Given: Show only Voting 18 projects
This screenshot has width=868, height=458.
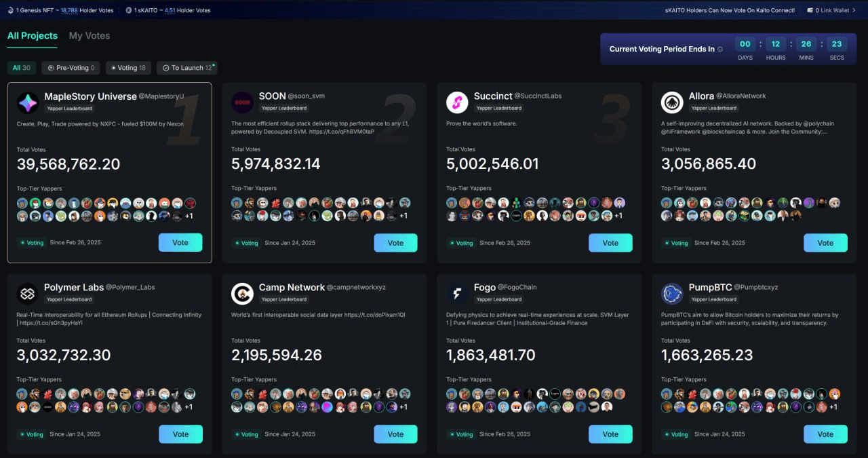Looking at the screenshot, I should 128,68.
